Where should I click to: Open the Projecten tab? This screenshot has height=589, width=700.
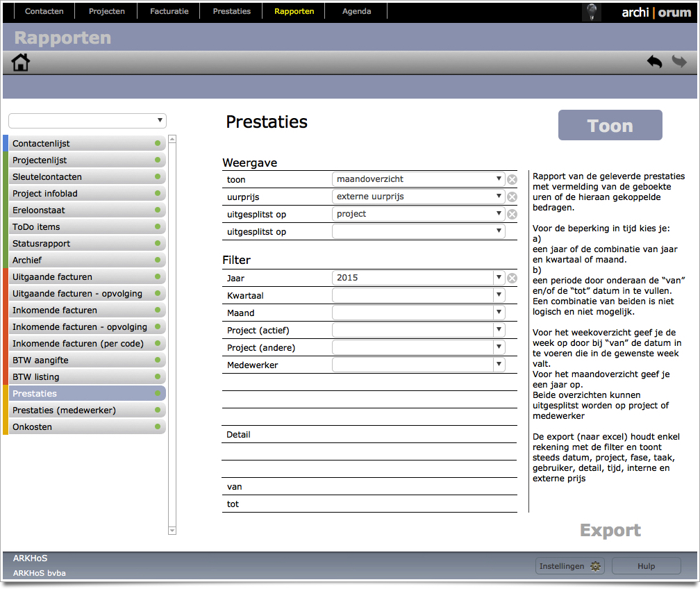[x=107, y=11]
